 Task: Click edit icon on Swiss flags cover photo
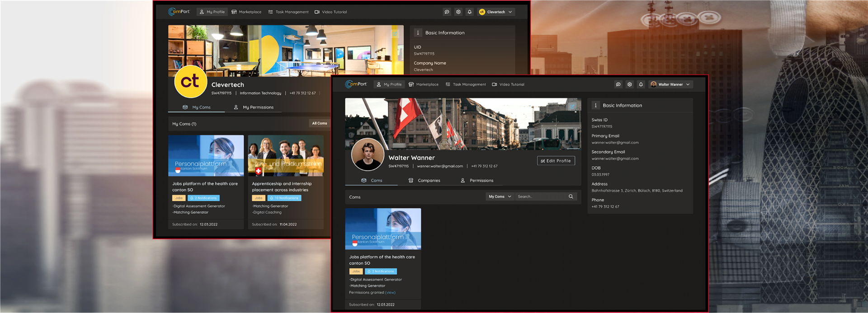[x=572, y=107]
